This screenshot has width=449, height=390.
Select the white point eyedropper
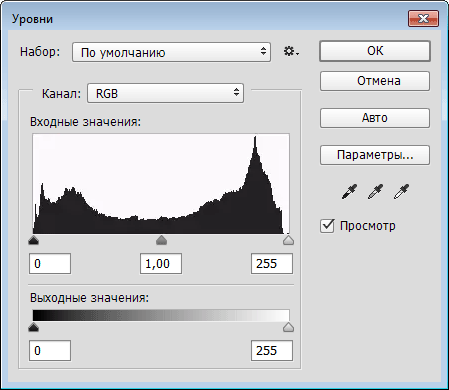(401, 192)
